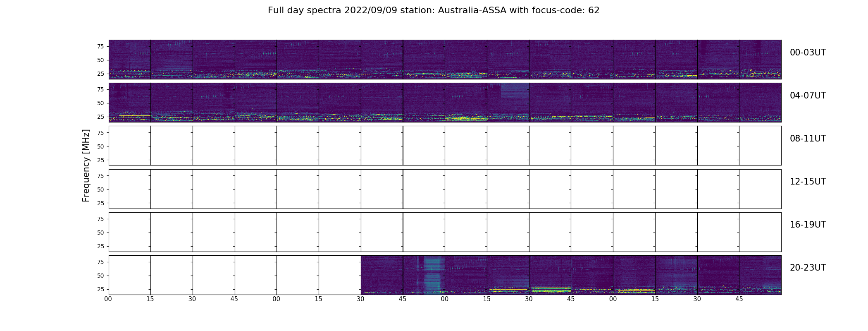Click the Frequency [MHz] axis label
The height and width of the screenshot is (331, 868).
86,165
